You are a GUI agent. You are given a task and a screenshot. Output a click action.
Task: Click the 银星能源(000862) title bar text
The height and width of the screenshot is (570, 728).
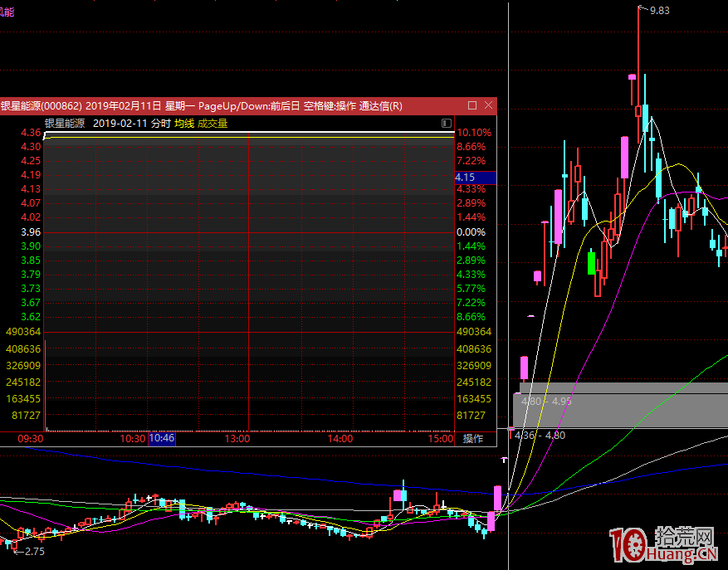coord(41,106)
